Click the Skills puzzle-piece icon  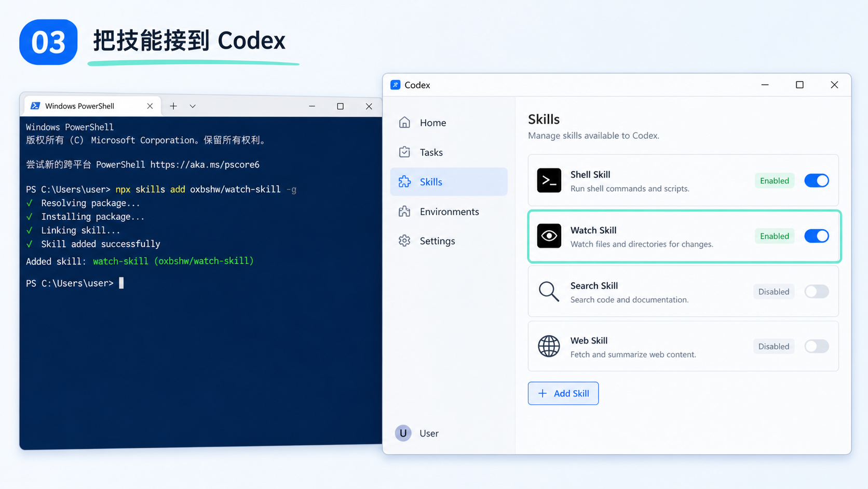click(x=404, y=182)
